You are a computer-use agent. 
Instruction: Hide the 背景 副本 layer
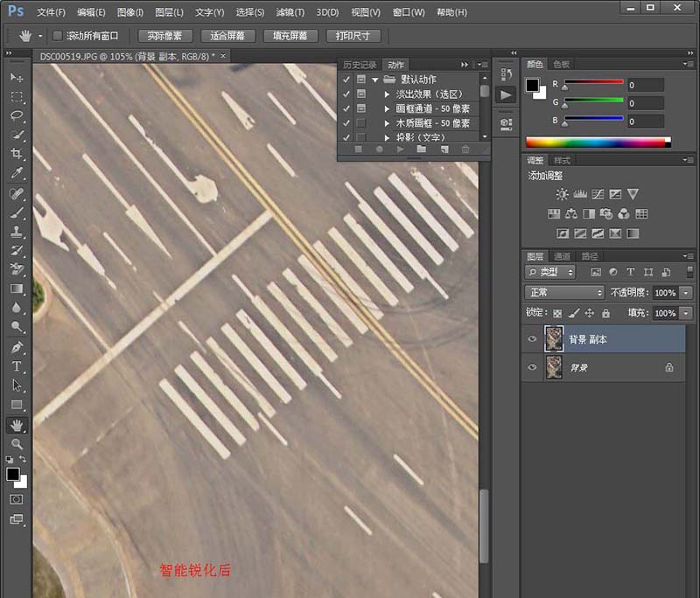[532, 339]
